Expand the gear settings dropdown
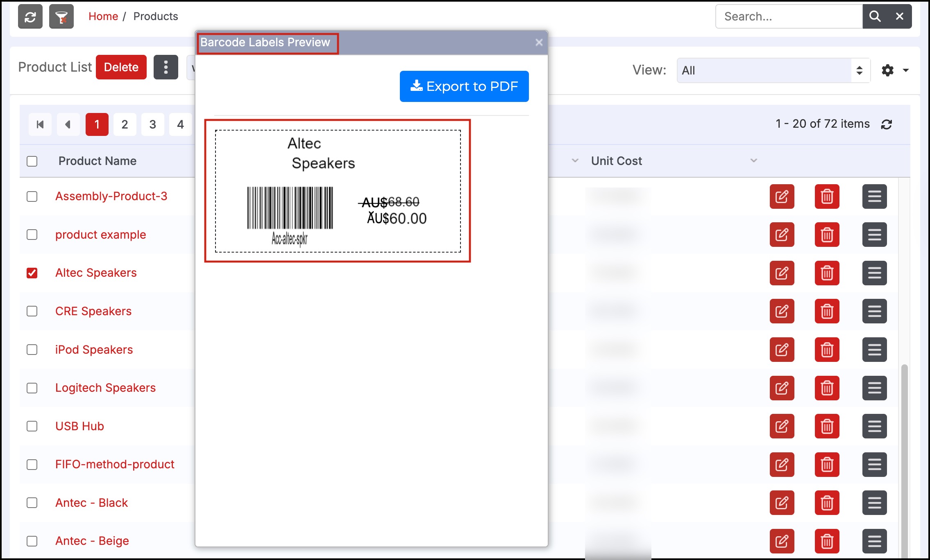The height and width of the screenshot is (560, 930). [x=895, y=70]
